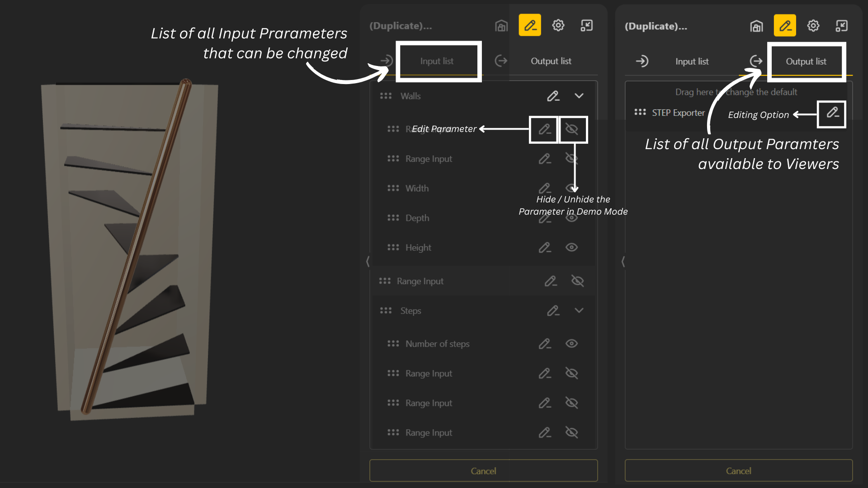868x488 pixels.
Task: Toggle visibility of Number of steps
Action: [x=571, y=344]
